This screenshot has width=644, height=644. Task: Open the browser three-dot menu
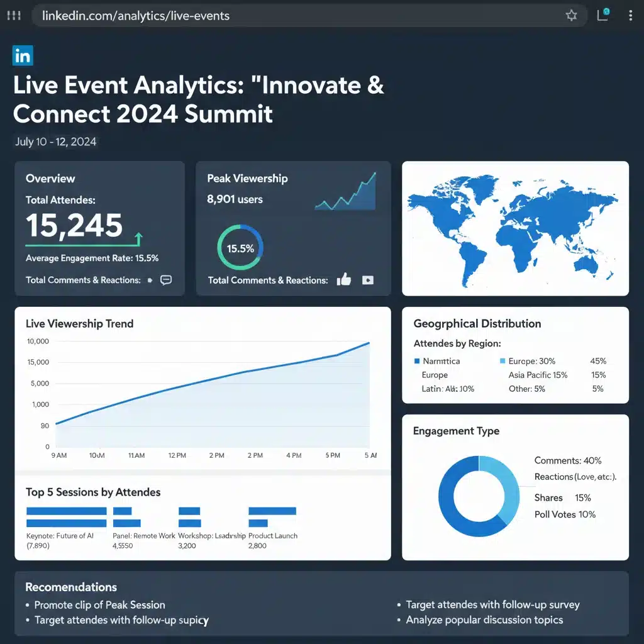[630, 16]
